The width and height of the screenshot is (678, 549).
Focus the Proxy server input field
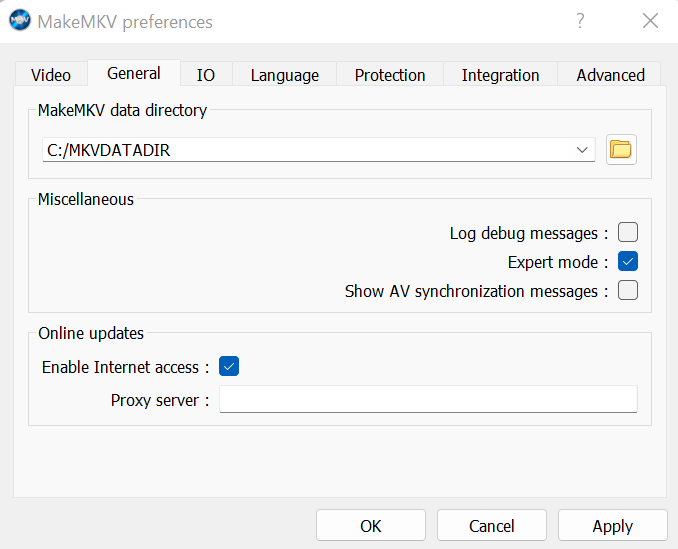(428, 399)
